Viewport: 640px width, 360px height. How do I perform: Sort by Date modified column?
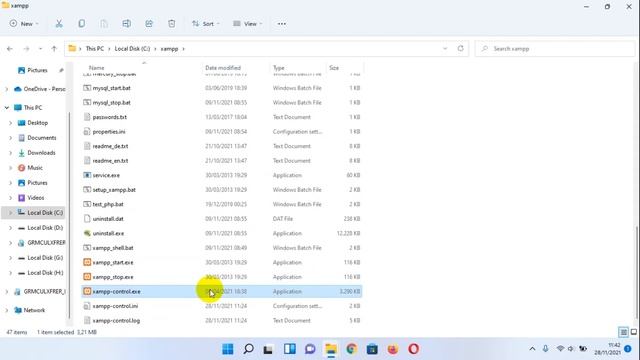click(x=223, y=68)
